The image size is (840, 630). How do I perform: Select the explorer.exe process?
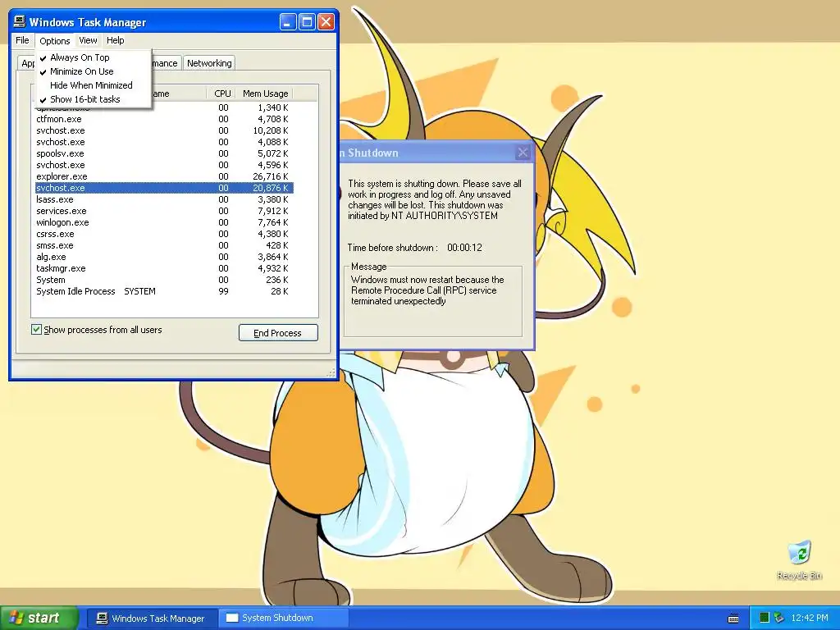pos(164,177)
